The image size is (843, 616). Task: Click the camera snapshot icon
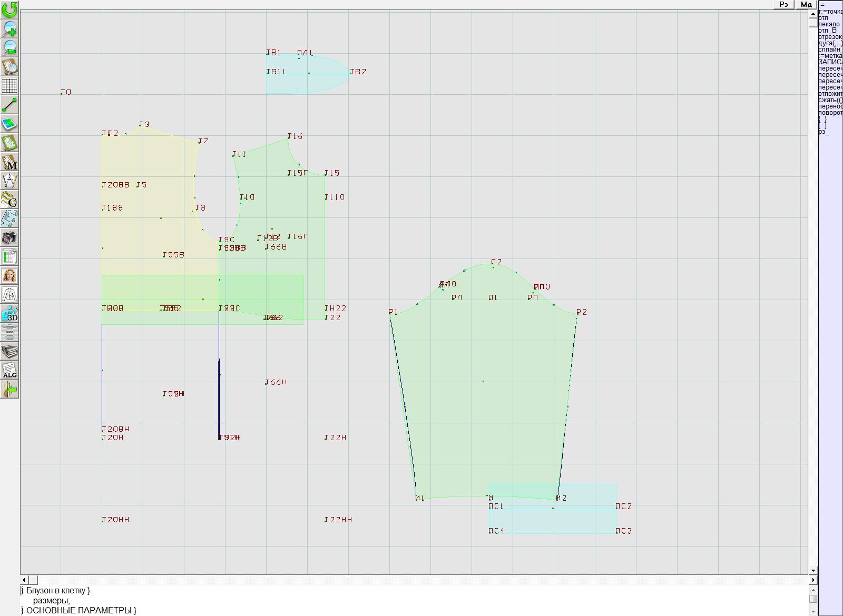(9, 237)
